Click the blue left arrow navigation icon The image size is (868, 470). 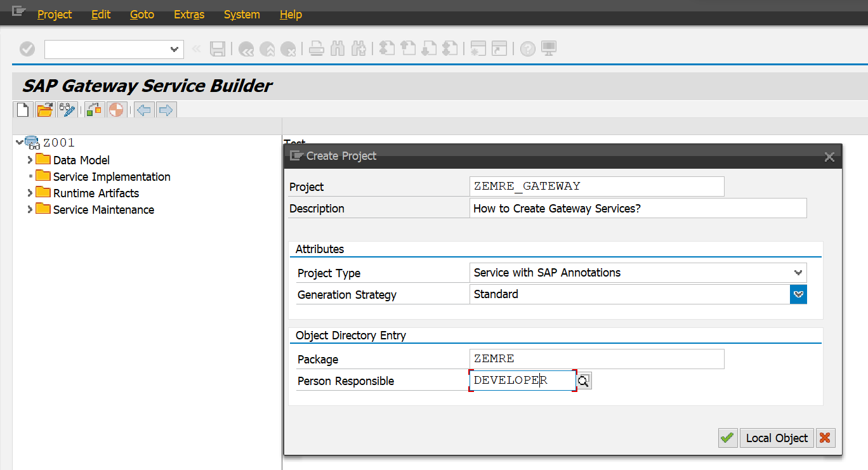click(x=144, y=110)
